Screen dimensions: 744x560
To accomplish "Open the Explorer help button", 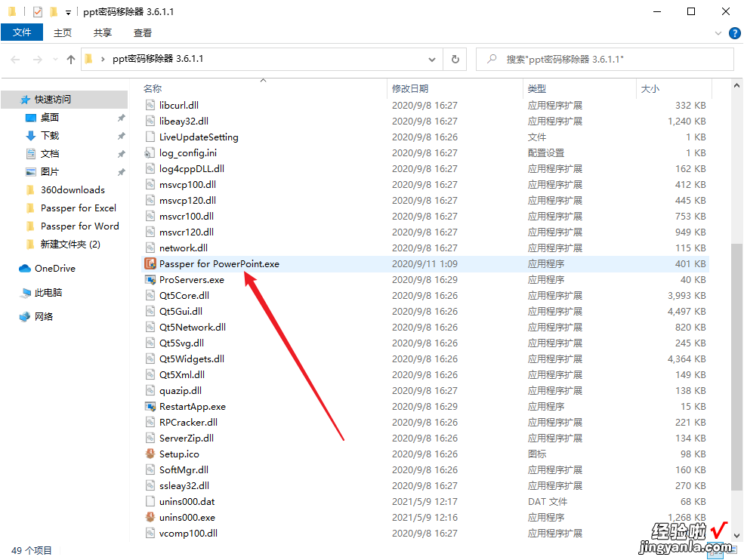I will (x=734, y=33).
